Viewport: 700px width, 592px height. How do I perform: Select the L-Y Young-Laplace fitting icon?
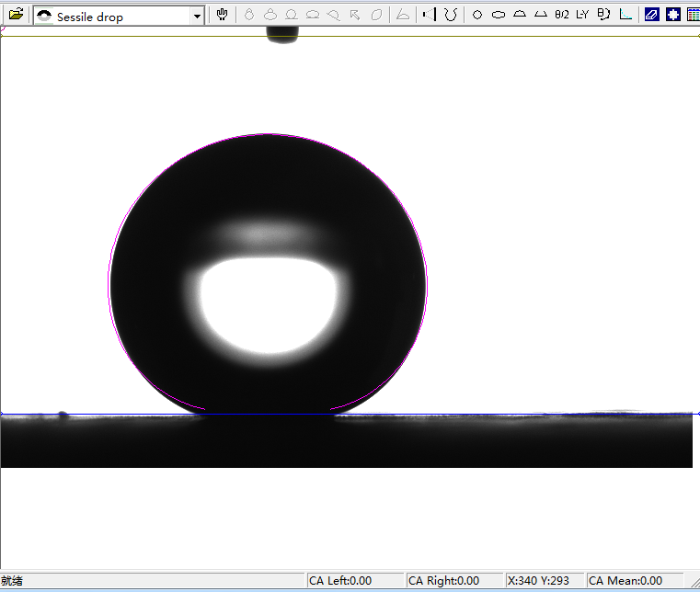(582, 15)
